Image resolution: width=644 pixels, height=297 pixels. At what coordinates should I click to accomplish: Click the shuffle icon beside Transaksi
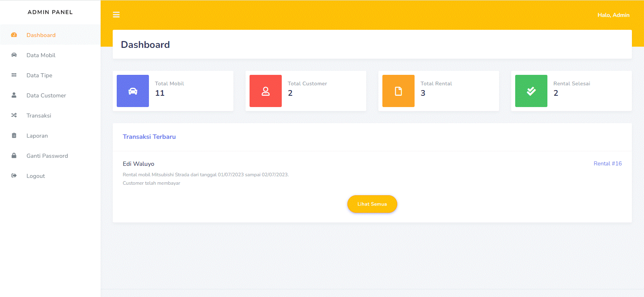tap(14, 115)
